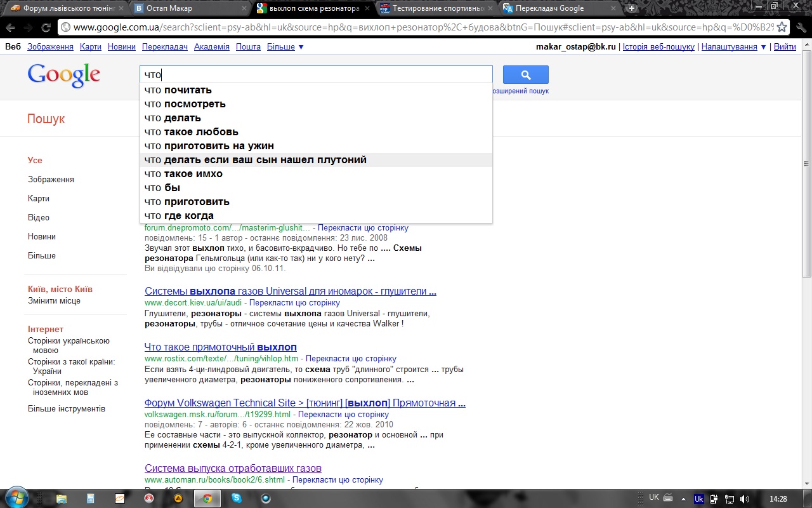
Task: Choose suggestion 'что посмотреть'
Action: pos(316,104)
